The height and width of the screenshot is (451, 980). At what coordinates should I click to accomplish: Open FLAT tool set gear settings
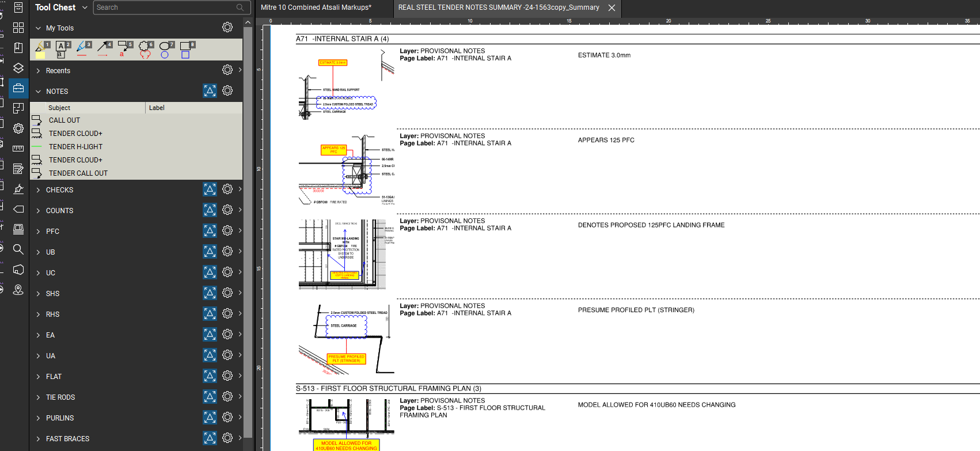[x=227, y=376]
